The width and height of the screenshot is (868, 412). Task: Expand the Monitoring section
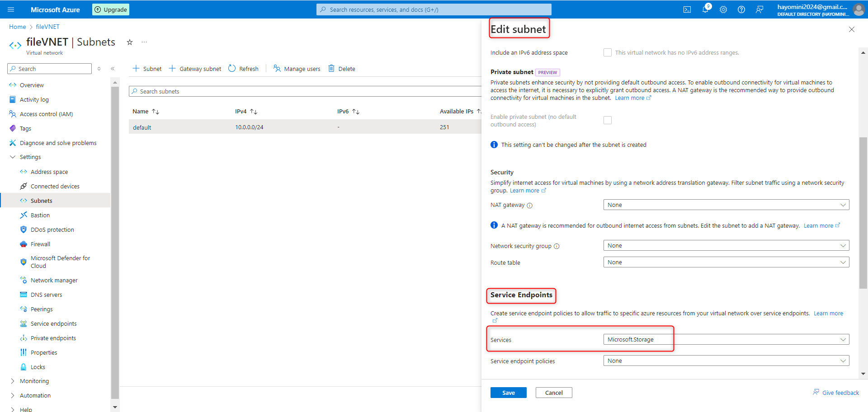click(13, 381)
